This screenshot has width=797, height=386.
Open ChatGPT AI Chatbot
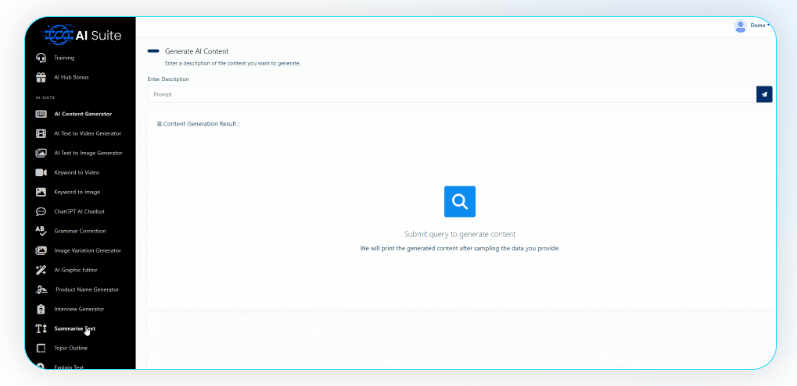coord(80,212)
